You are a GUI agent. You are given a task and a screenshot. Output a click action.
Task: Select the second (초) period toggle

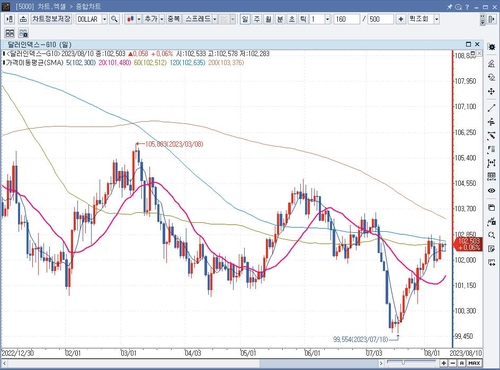point(292,19)
